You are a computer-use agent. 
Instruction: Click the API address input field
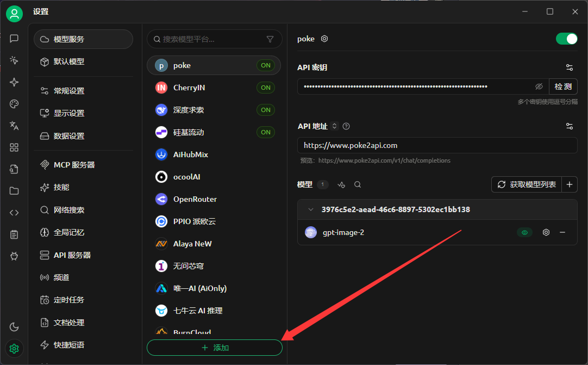tap(437, 145)
